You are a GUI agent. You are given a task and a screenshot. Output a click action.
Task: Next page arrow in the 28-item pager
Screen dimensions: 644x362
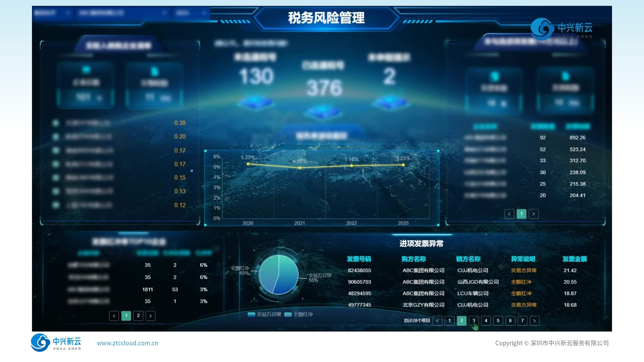[x=534, y=321]
